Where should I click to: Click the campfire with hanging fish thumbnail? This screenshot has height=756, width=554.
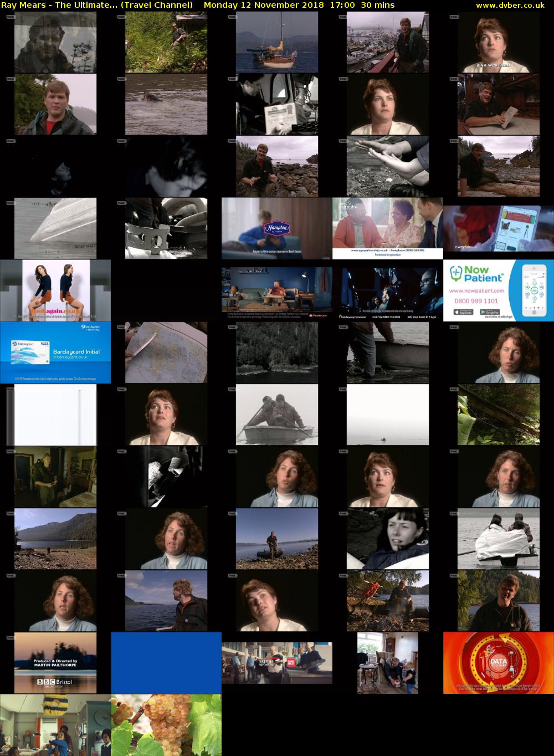pos(388,601)
